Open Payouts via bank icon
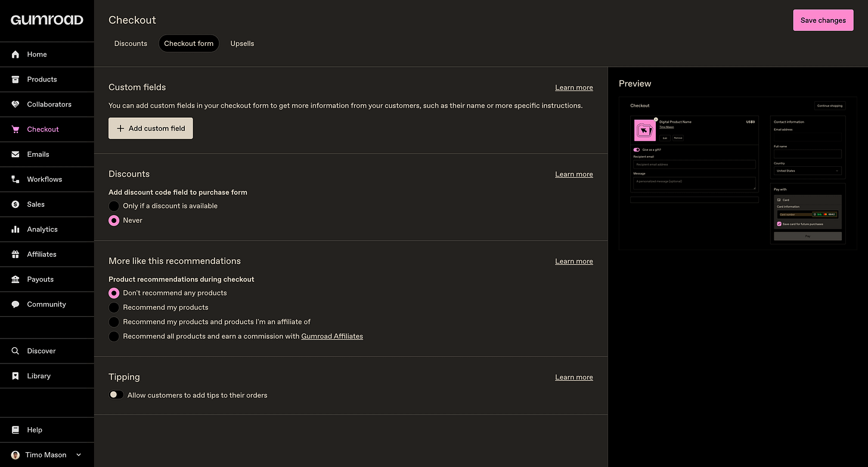868x467 pixels. point(15,279)
